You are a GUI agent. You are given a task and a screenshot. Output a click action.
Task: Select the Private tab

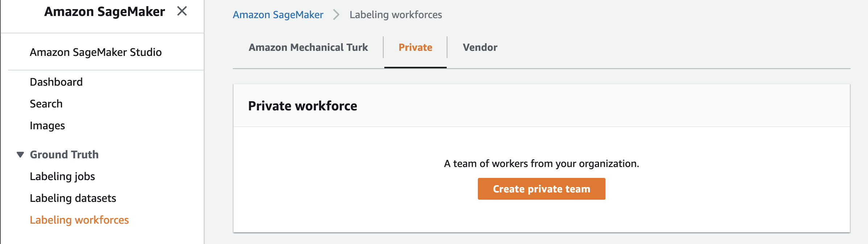[x=416, y=48]
